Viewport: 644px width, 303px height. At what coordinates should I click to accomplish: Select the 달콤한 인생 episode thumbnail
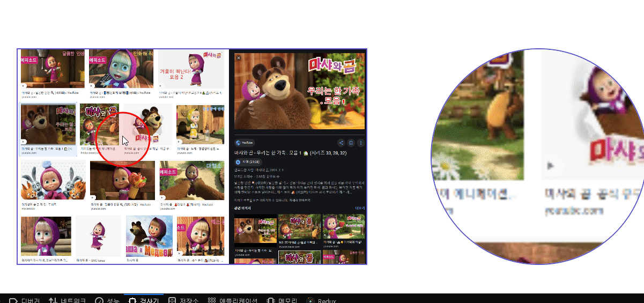pyautogui.click(x=53, y=69)
